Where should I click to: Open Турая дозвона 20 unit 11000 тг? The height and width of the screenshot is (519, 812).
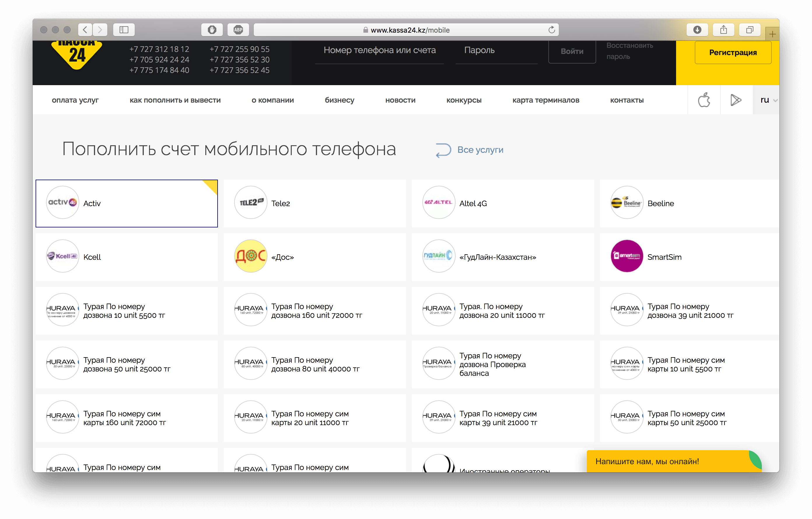(503, 311)
